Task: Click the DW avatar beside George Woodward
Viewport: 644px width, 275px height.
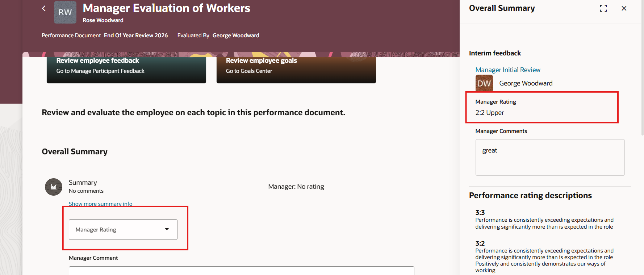Action: (x=484, y=83)
